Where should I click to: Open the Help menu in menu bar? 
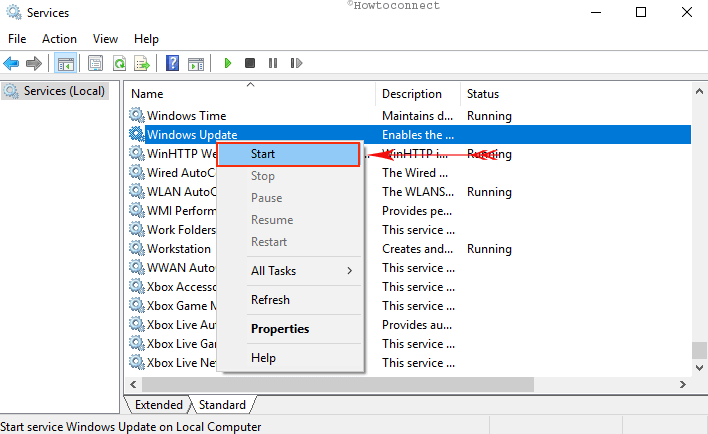pos(146,39)
